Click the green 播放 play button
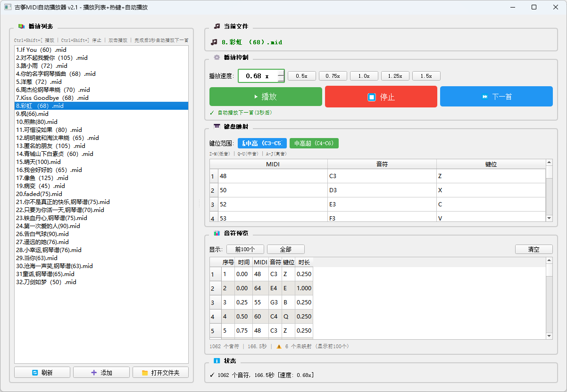 tap(266, 97)
